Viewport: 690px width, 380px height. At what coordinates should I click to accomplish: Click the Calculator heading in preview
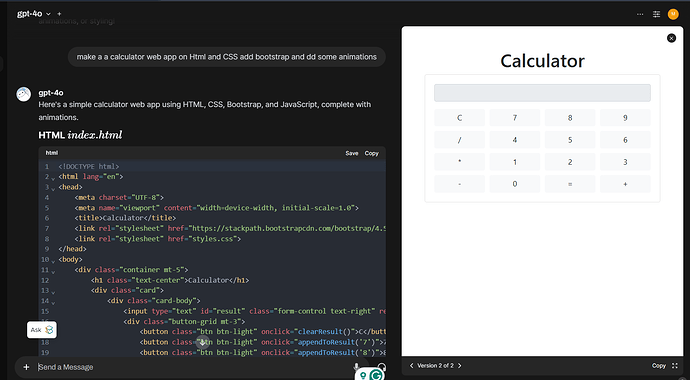tap(542, 61)
